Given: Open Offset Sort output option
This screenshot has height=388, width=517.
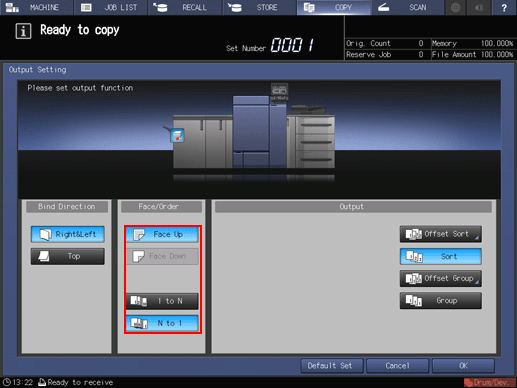Looking at the screenshot, I should (x=441, y=234).
